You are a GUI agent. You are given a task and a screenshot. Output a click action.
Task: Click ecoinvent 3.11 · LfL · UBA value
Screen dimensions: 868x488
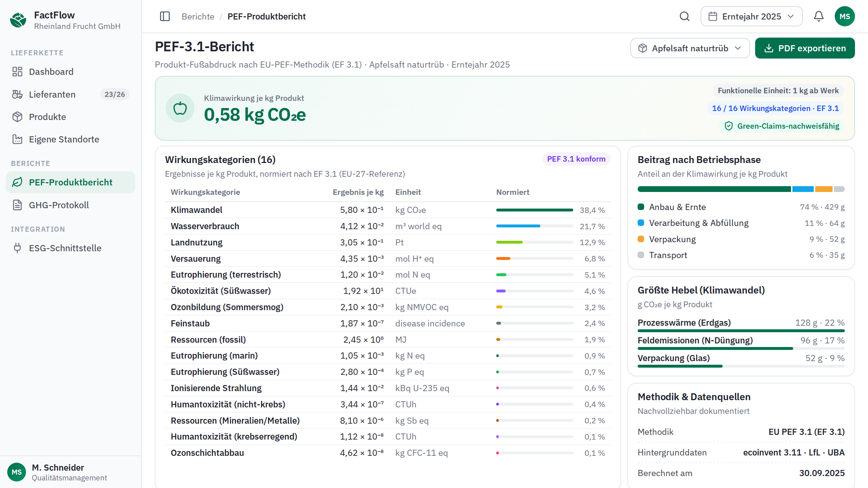coord(794,453)
